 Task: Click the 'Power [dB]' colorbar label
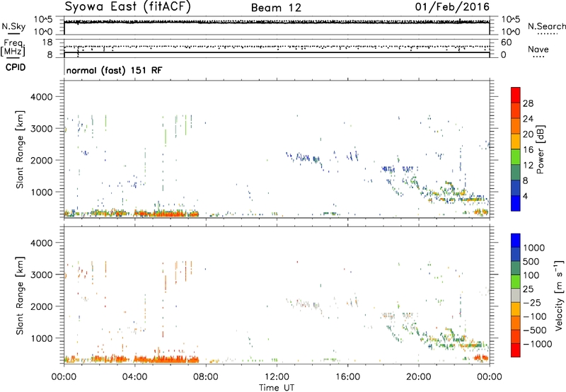[x=541, y=149]
